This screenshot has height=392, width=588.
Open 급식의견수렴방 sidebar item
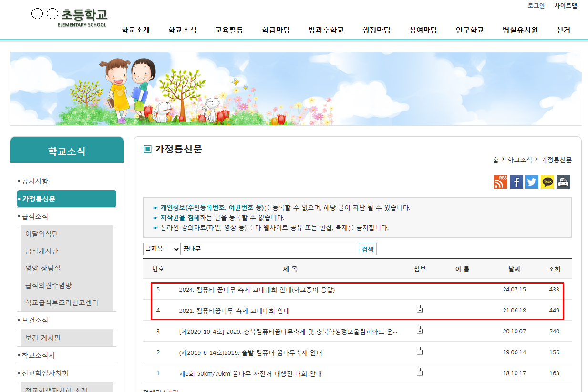[x=48, y=285]
